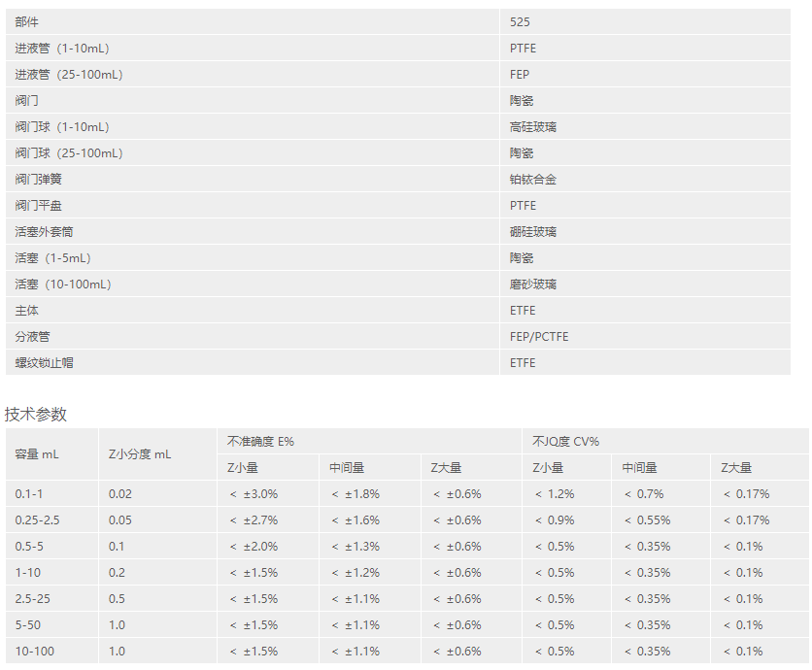Click the 部件 header cell

click(x=27, y=21)
